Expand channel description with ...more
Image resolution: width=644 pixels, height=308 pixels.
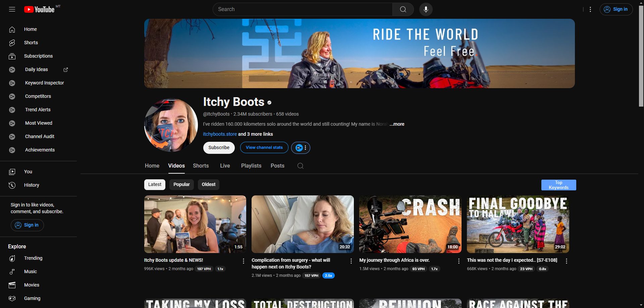(397, 124)
